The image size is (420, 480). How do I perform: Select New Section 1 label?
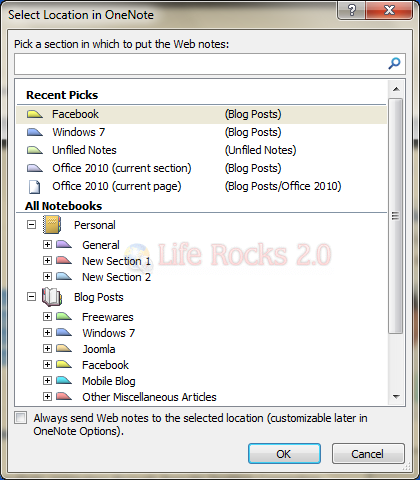tap(116, 261)
